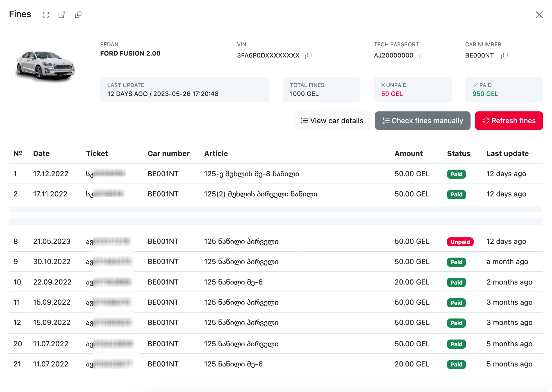Open View car details

point(332,121)
